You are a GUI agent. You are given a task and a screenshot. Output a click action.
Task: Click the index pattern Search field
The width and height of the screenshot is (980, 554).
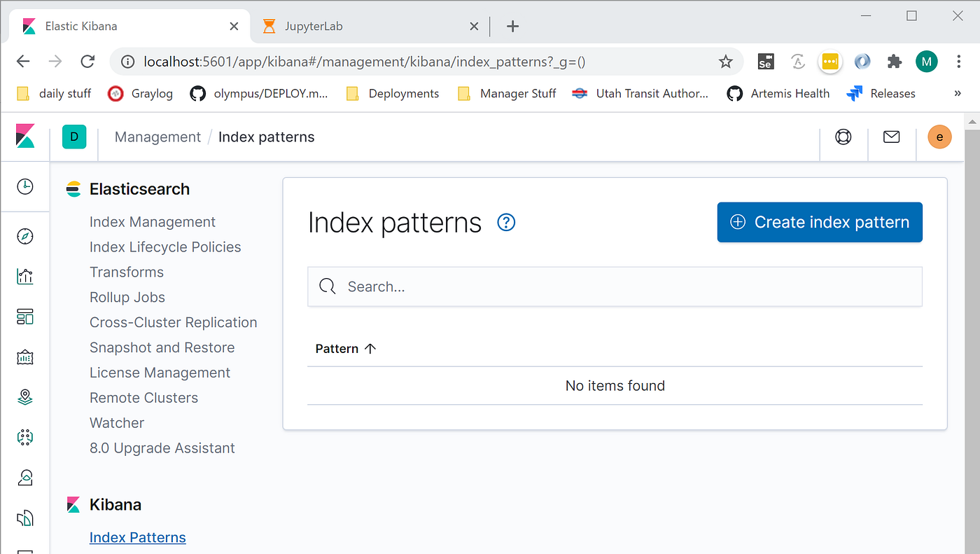click(x=615, y=286)
